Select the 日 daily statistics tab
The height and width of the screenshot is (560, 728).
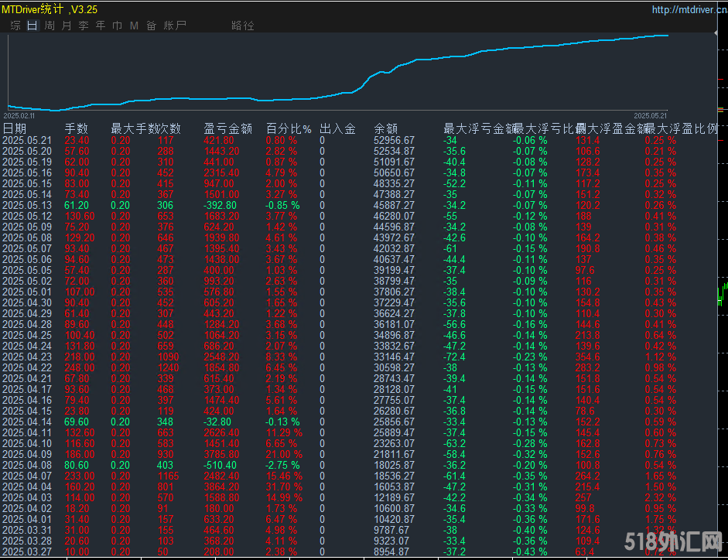[x=32, y=26]
